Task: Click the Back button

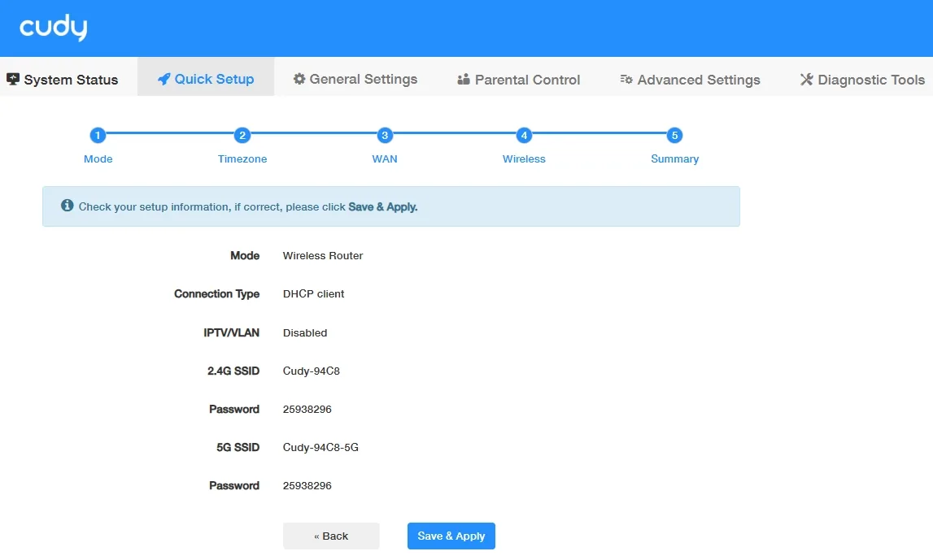Action: (x=331, y=536)
